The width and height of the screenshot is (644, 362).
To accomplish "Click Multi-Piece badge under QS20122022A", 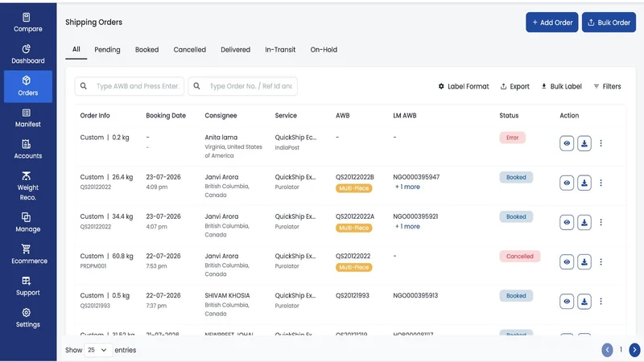I will click(x=353, y=228).
